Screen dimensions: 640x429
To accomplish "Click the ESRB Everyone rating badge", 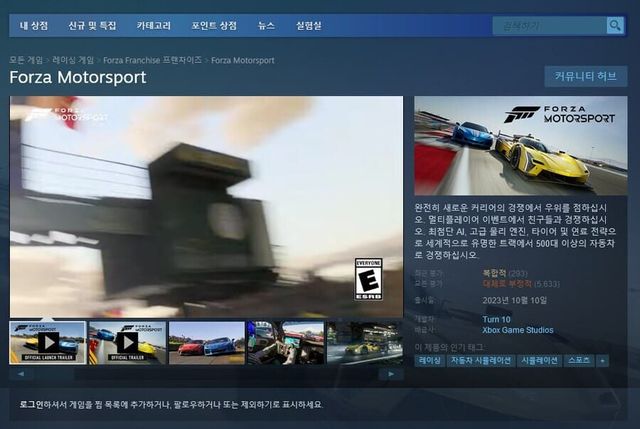I will coord(368,279).
